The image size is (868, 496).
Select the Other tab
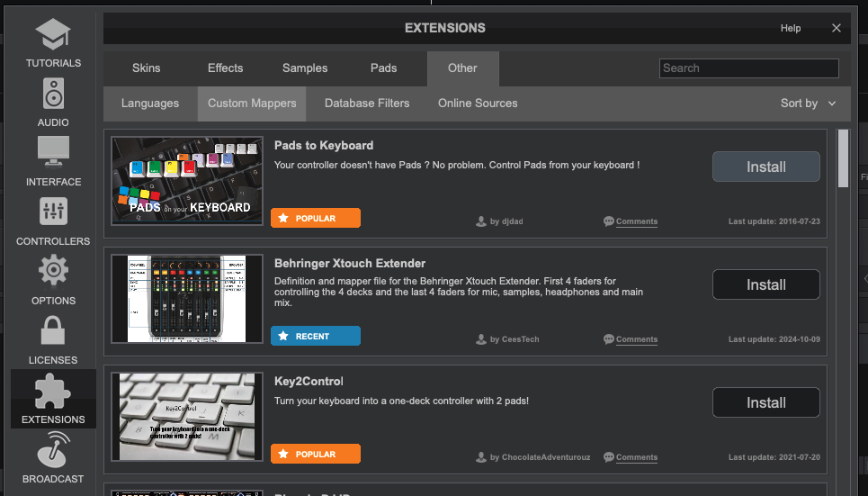click(x=463, y=68)
